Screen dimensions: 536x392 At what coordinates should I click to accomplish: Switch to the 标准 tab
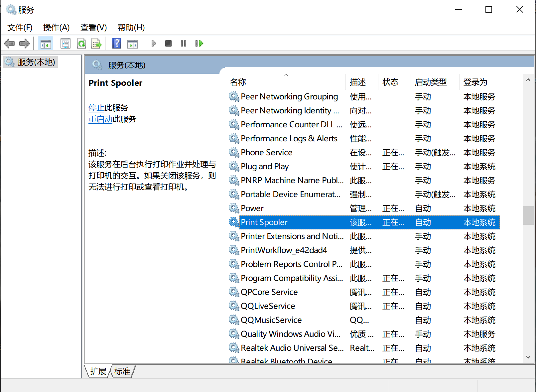[x=122, y=371]
